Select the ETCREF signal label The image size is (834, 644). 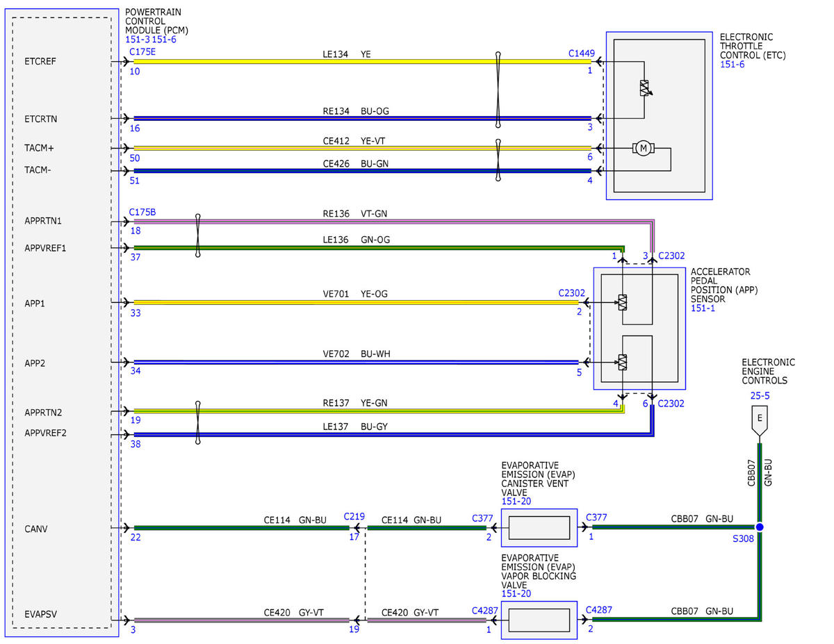click(x=40, y=61)
